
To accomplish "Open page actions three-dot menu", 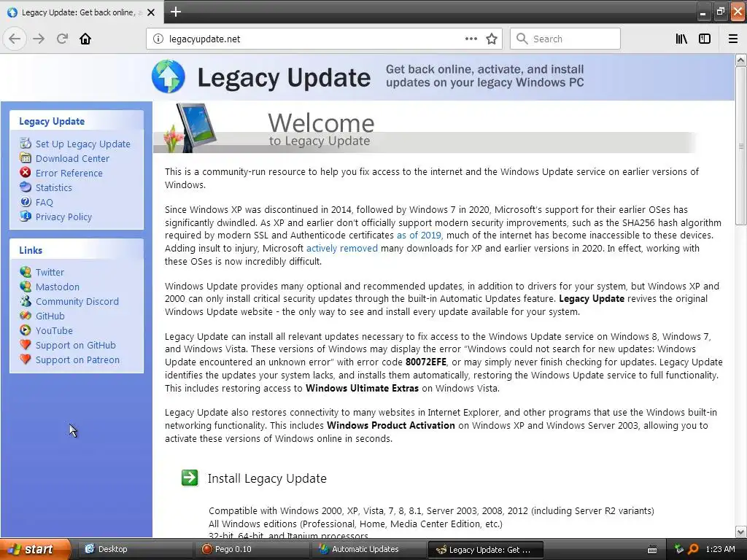I will pos(471,39).
